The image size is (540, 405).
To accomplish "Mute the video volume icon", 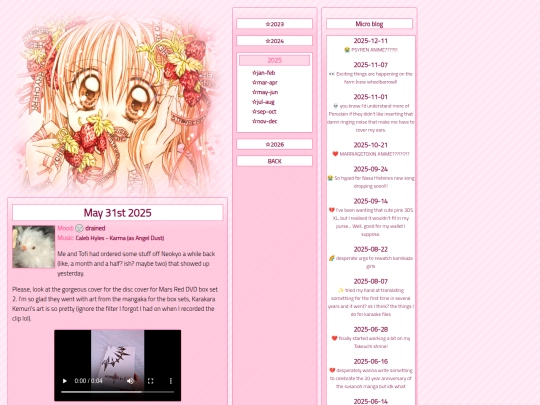I will [x=130, y=381].
